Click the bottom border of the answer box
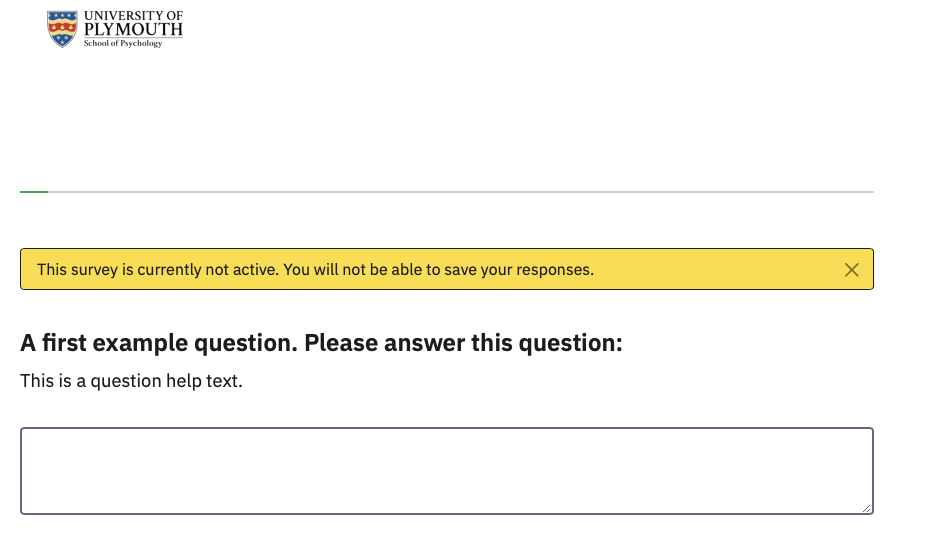 coord(447,513)
